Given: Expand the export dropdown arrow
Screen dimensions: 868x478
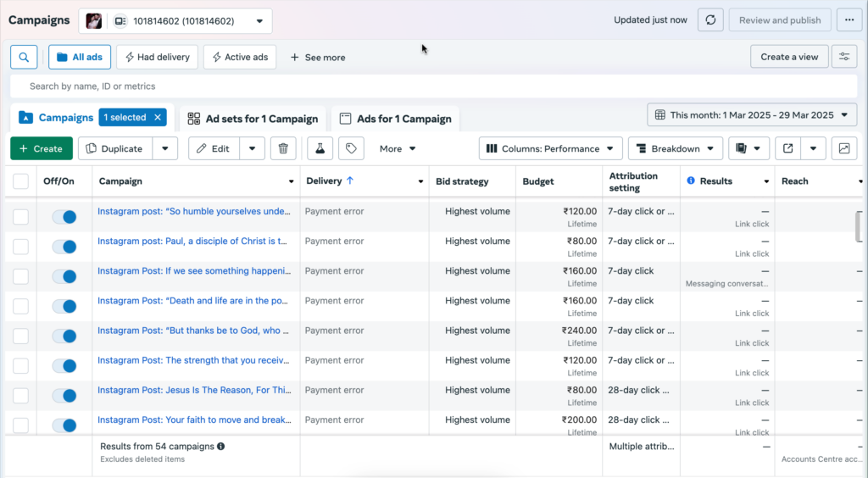Looking at the screenshot, I should (x=813, y=149).
